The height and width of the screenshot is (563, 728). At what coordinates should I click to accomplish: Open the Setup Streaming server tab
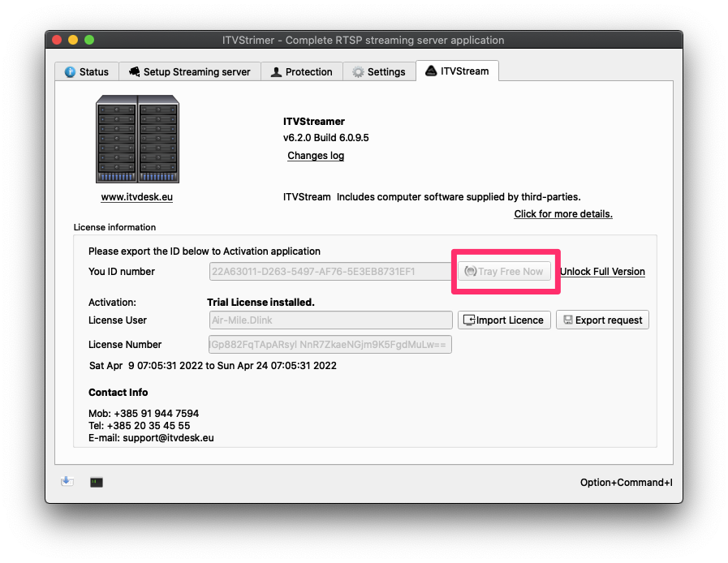[x=189, y=71]
